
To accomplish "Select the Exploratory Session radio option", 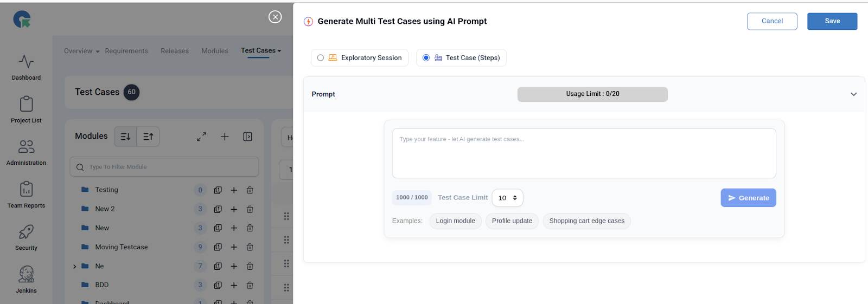I will point(321,58).
